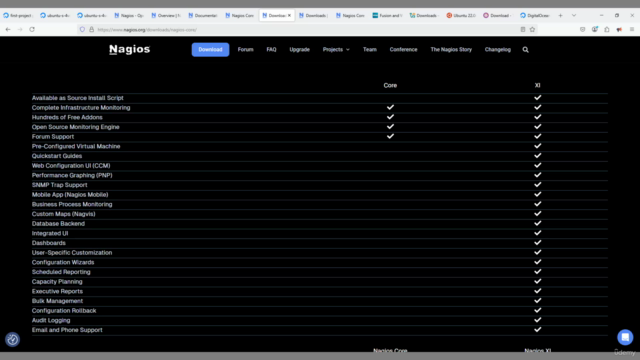Open a new tab with plus button

tap(560, 16)
